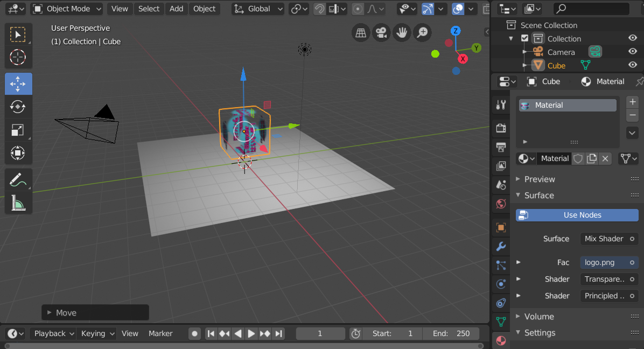Hide the Collection in viewport
This screenshot has width=644, height=349.
(633, 38)
